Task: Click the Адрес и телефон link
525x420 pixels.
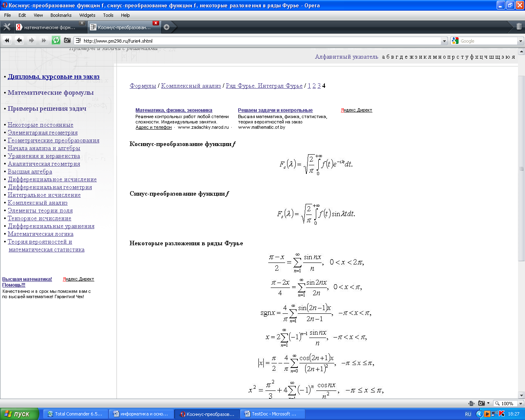Action: pos(154,127)
